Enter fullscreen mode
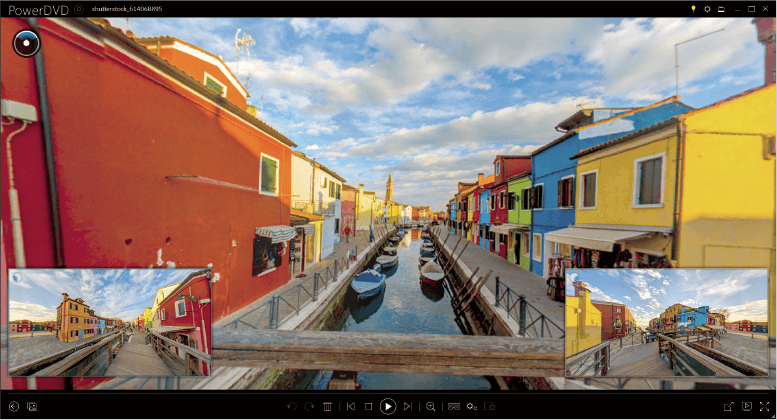 coord(763,406)
